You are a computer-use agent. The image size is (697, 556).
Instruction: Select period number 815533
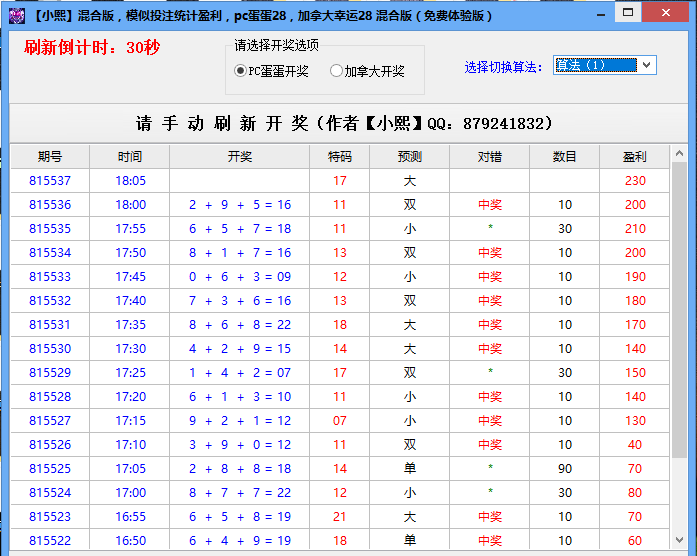pos(50,277)
